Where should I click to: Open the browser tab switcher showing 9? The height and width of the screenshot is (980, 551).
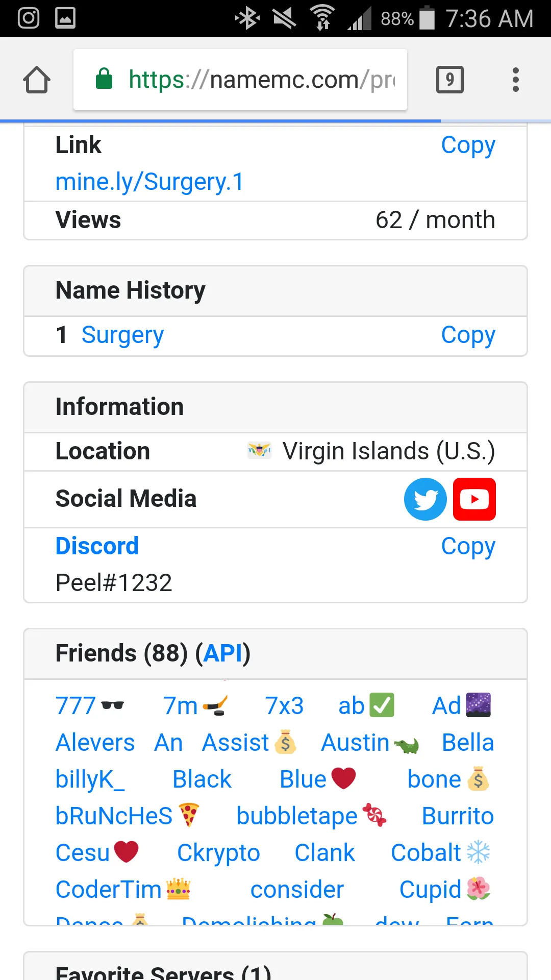coord(449,80)
